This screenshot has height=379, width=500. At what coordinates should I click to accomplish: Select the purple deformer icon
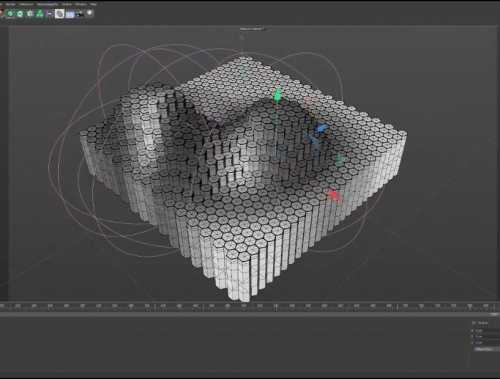(50, 14)
